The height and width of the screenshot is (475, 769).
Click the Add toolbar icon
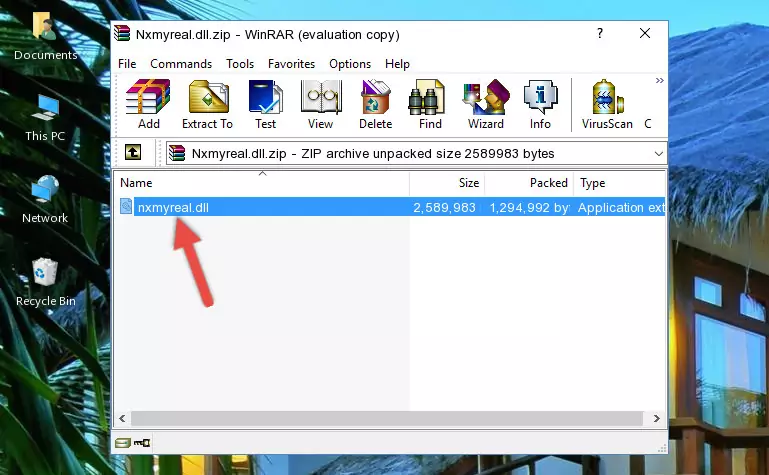[148, 104]
